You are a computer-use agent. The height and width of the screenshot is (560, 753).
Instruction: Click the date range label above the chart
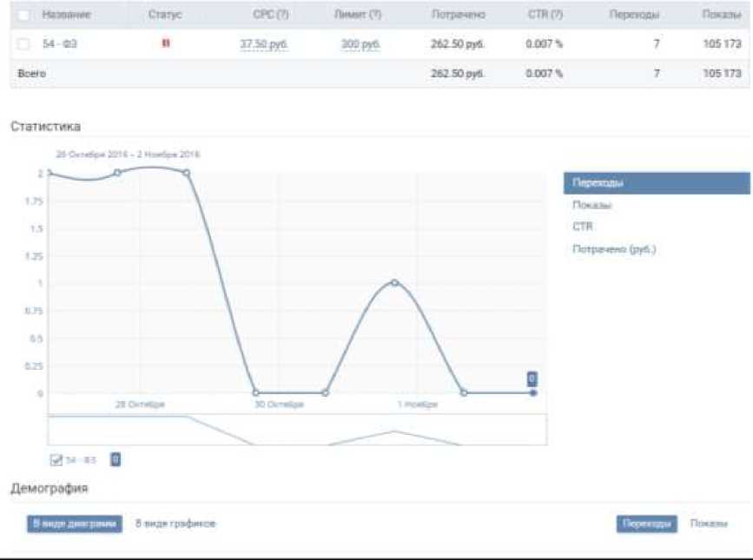pyautogui.click(x=128, y=154)
